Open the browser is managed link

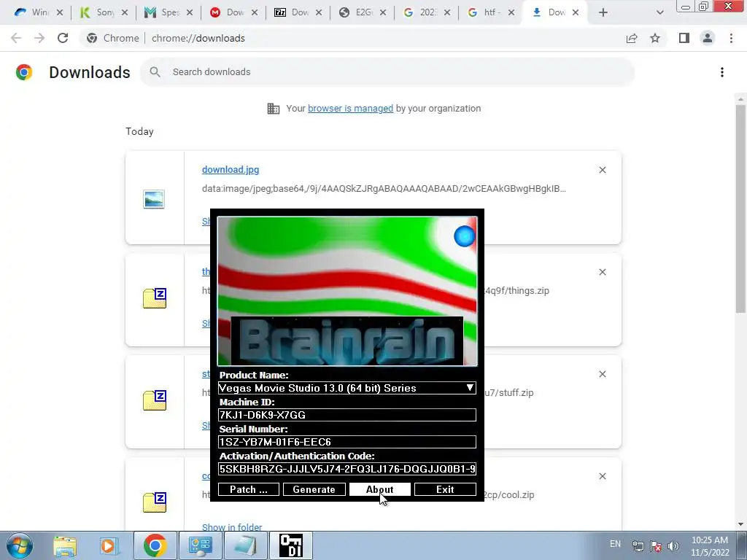tap(351, 109)
